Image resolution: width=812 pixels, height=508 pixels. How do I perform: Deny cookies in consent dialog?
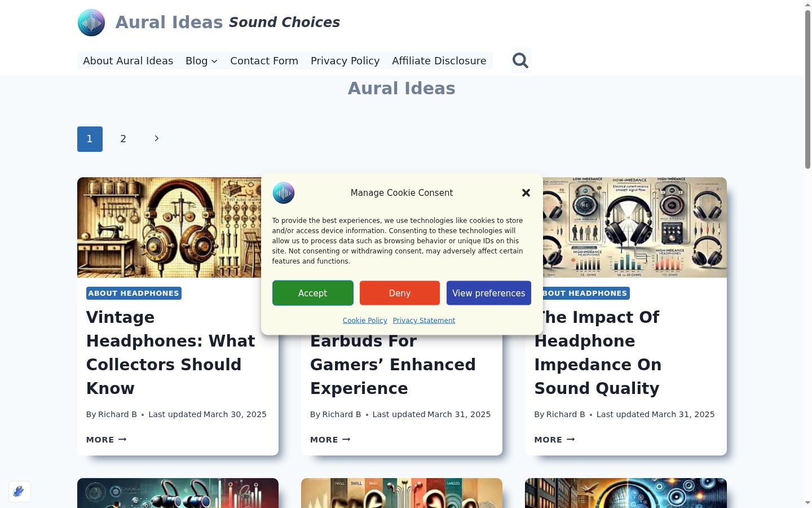[400, 293]
